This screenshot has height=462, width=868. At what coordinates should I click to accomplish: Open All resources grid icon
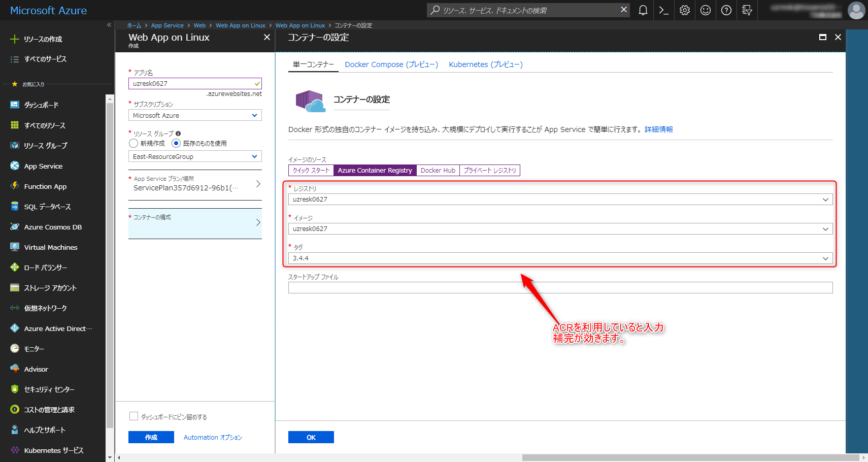15,125
